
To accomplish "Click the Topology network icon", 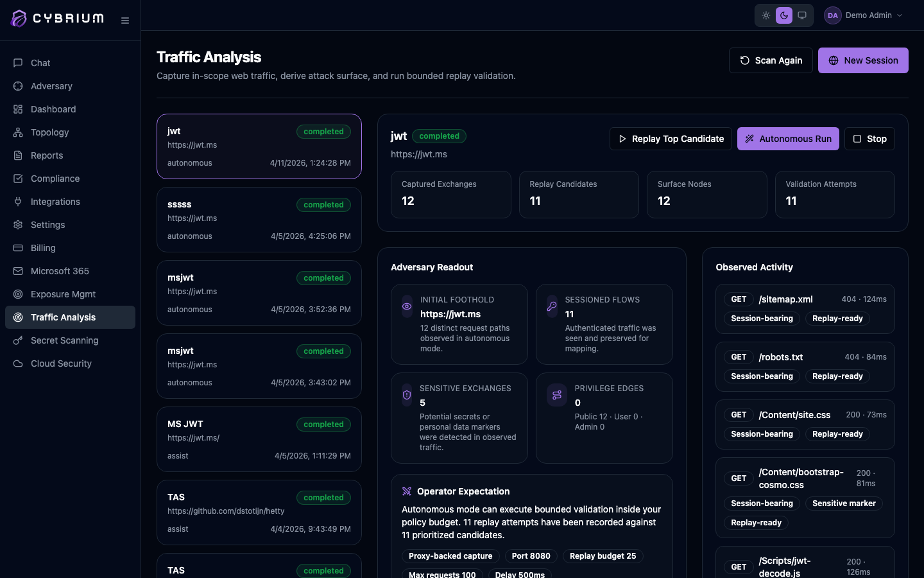I will (x=18, y=132).
